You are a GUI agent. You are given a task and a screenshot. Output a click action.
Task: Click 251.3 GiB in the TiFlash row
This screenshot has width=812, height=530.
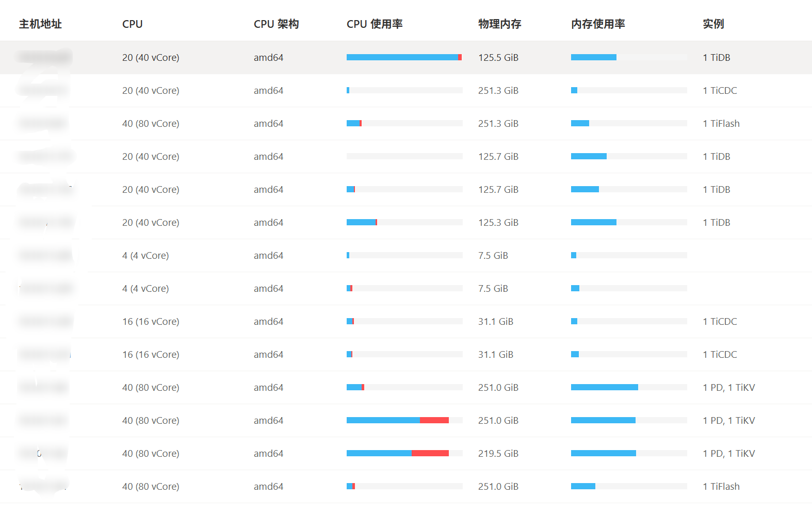(498, 124)
